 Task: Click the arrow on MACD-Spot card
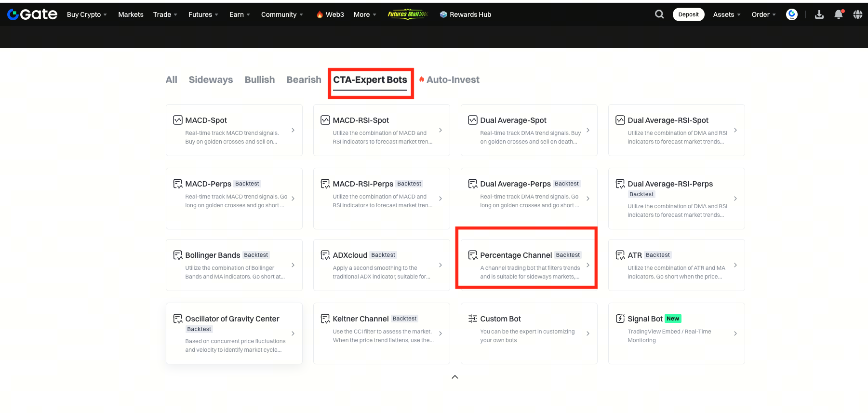pos(293,130)
